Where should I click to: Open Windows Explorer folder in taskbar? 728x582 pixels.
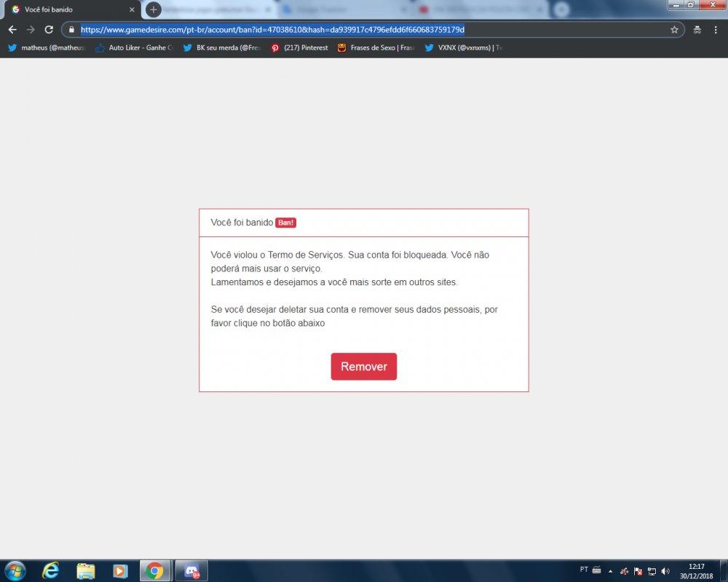coord(86,570)
